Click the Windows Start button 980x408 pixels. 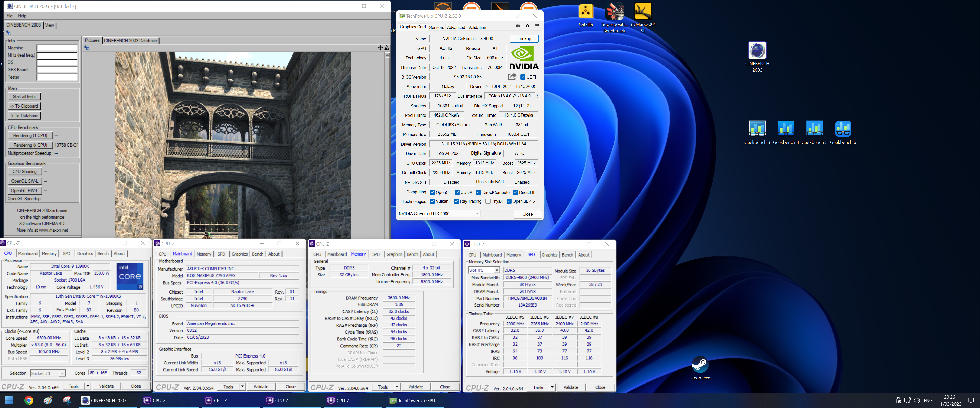(x=9, y=400)
